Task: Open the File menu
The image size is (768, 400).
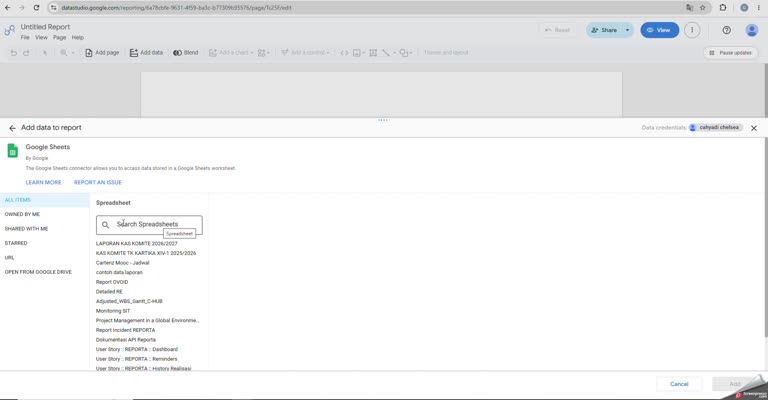Action: pos(25,37)
